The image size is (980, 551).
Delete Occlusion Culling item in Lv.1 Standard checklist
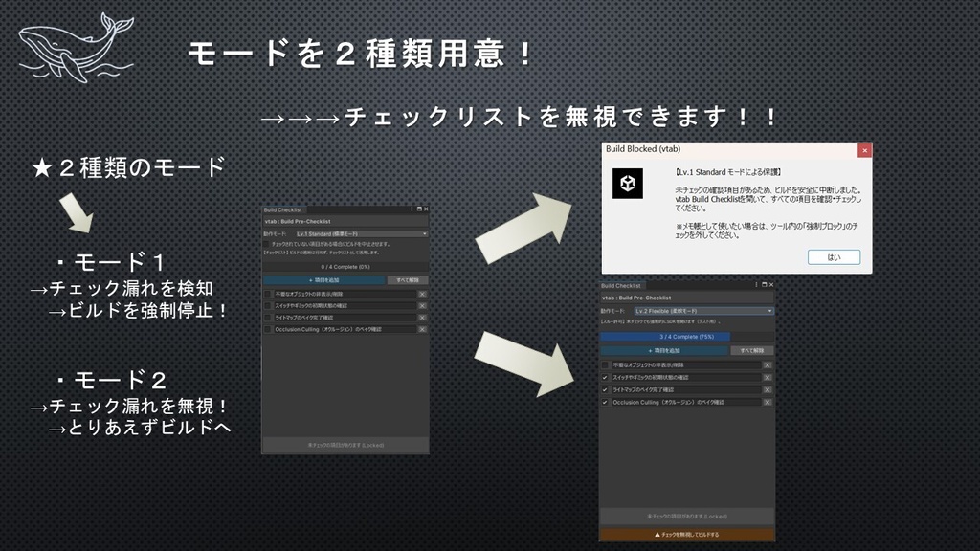coord(422,329)
